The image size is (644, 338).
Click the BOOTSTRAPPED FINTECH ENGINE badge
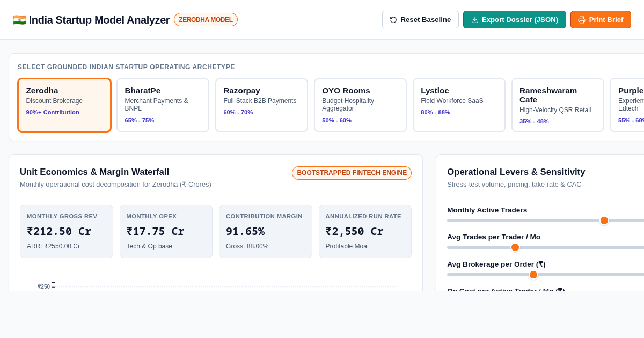[352, 173]
